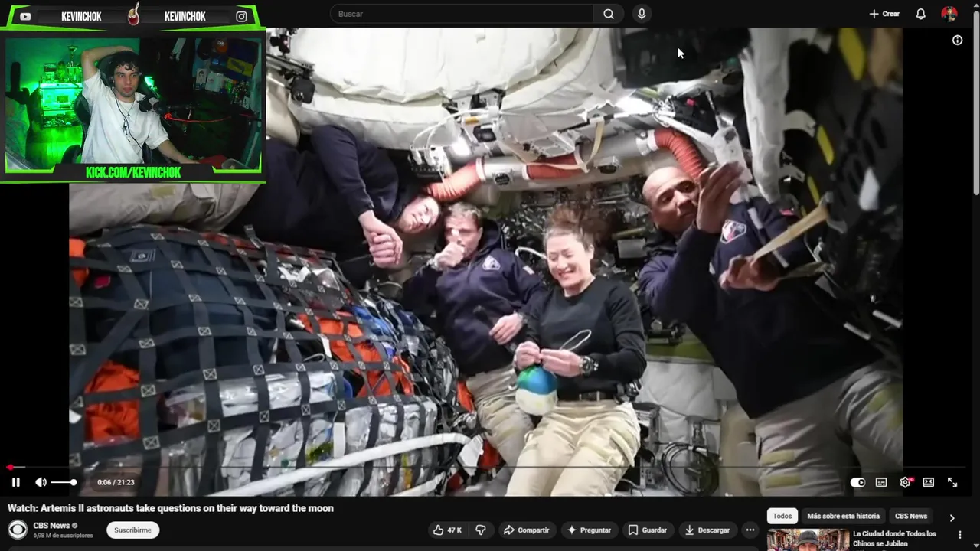Select Más sobre esta historia chip
980x551 pixels.
tap(844, 516)
